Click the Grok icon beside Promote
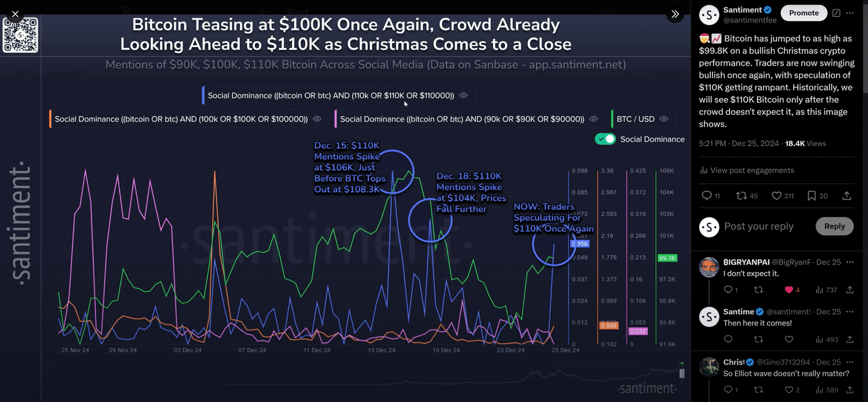Screen dimensions: 868x402 [836, 13]
